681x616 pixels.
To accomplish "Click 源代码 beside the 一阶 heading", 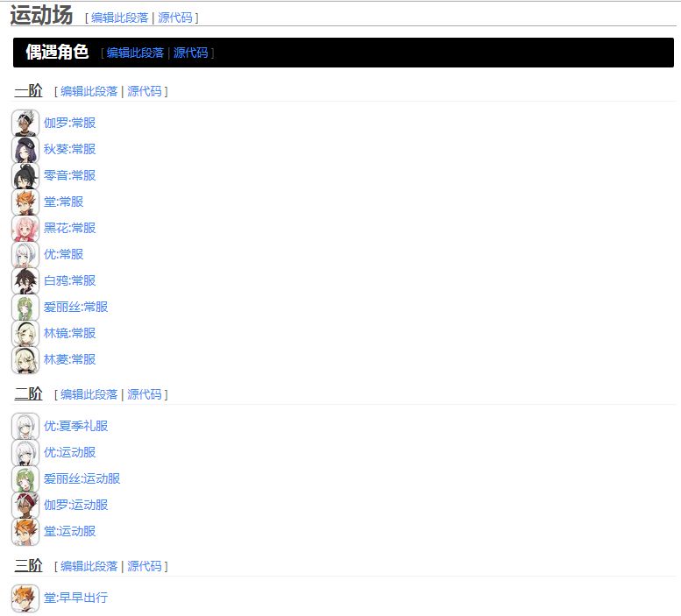I will coord(145,91).
